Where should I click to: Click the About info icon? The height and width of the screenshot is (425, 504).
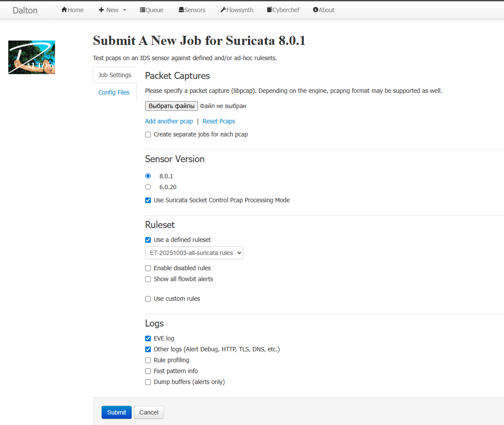point(316,10)
